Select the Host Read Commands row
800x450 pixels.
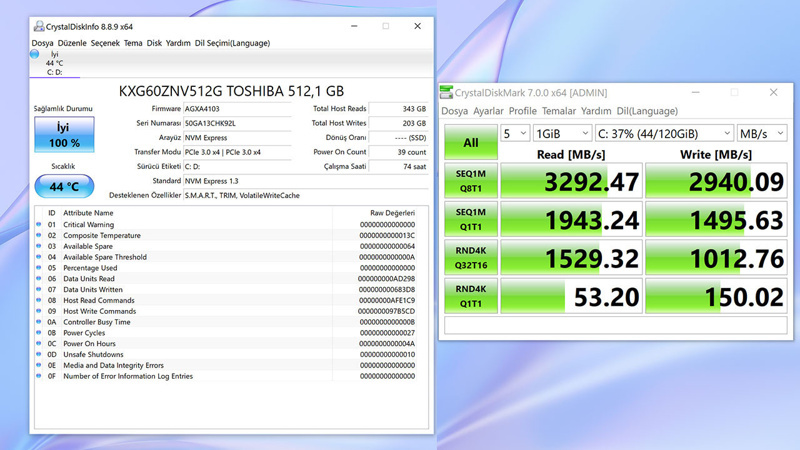pos(226,301)
